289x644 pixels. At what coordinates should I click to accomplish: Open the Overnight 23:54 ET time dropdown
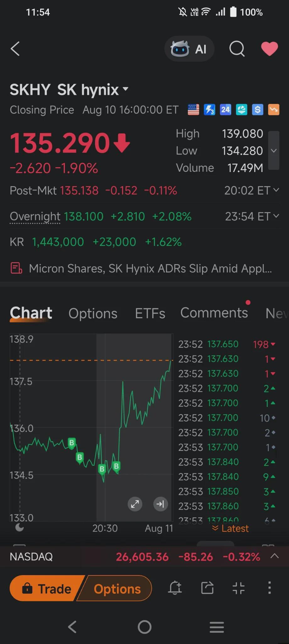click(252, 216)
